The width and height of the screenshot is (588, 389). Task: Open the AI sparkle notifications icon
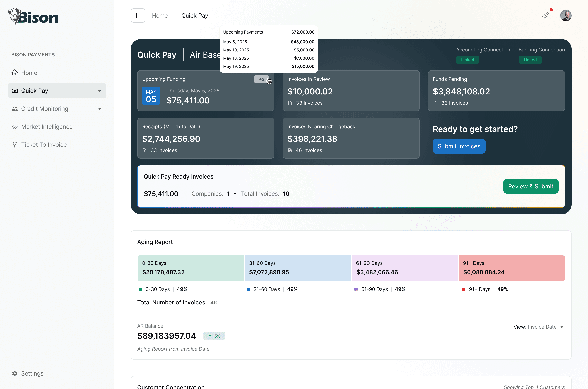545,16
